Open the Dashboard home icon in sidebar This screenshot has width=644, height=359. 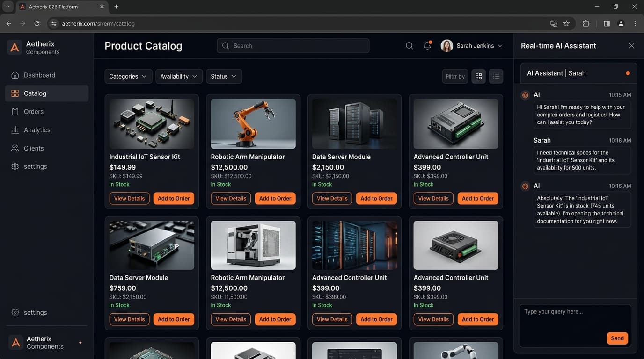pos(15,75)
